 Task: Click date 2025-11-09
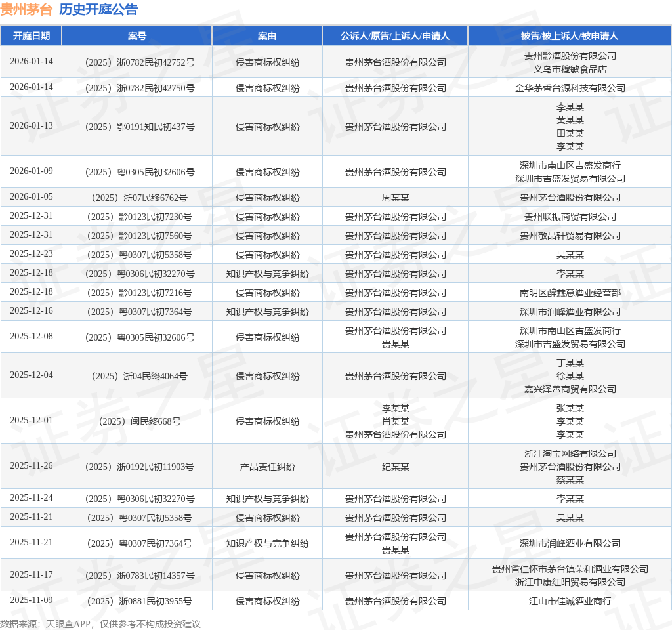pyautogui.click(x=31, y=600)
